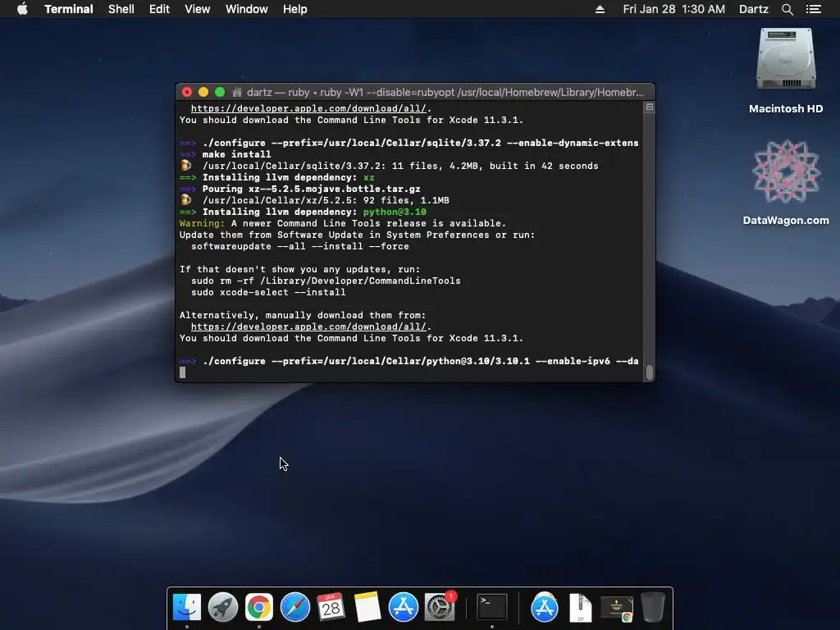Click 'Pouring xz--5.2.5.mojave.bottle.tar.gz' line

311,189
